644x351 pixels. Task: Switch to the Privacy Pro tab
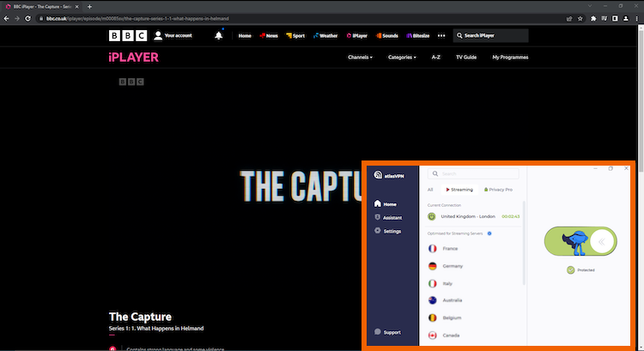coord(499,189)
